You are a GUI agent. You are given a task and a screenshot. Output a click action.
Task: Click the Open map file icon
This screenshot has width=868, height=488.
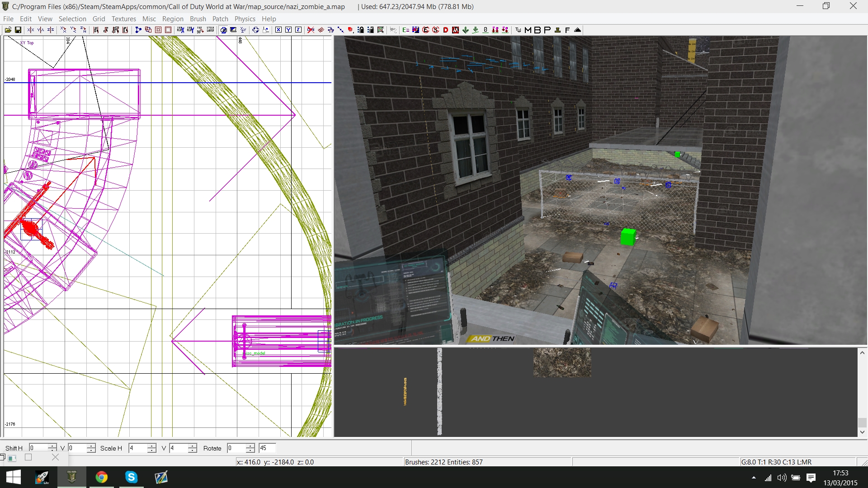pos(8,30)
